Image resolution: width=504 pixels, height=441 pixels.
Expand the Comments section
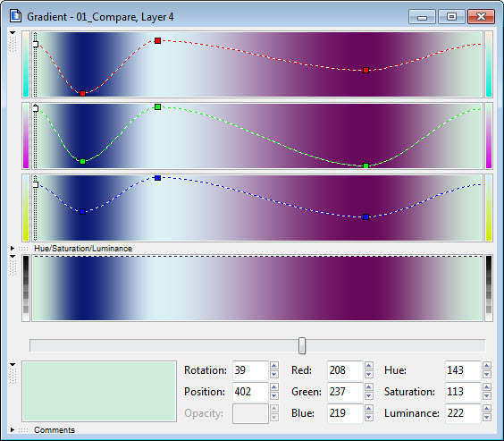(x=13, y=429)
